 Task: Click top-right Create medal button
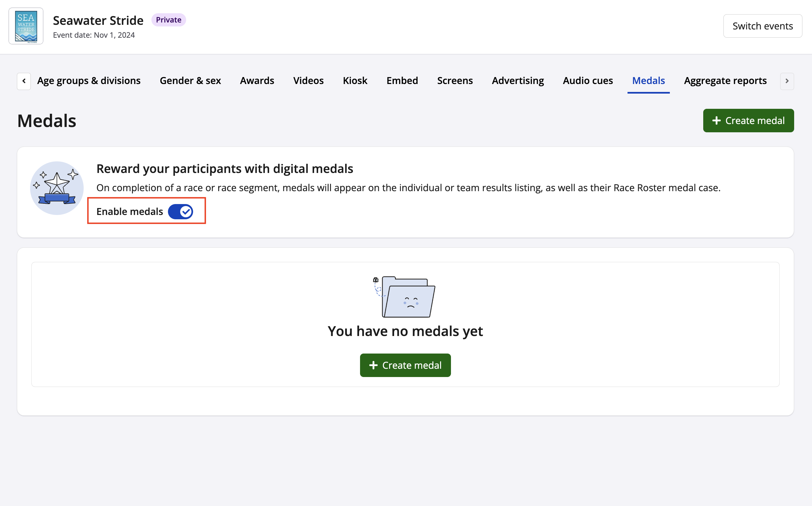(x=748, y=120)
